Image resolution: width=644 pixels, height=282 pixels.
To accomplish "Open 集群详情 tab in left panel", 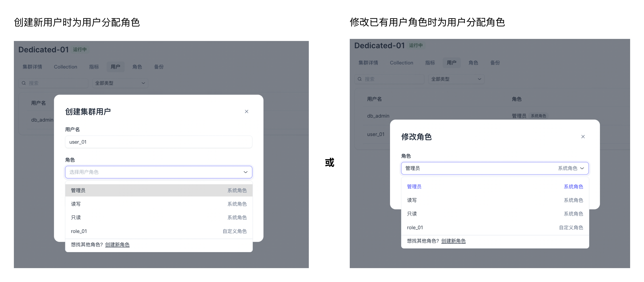I will click(x=32, y=67).
